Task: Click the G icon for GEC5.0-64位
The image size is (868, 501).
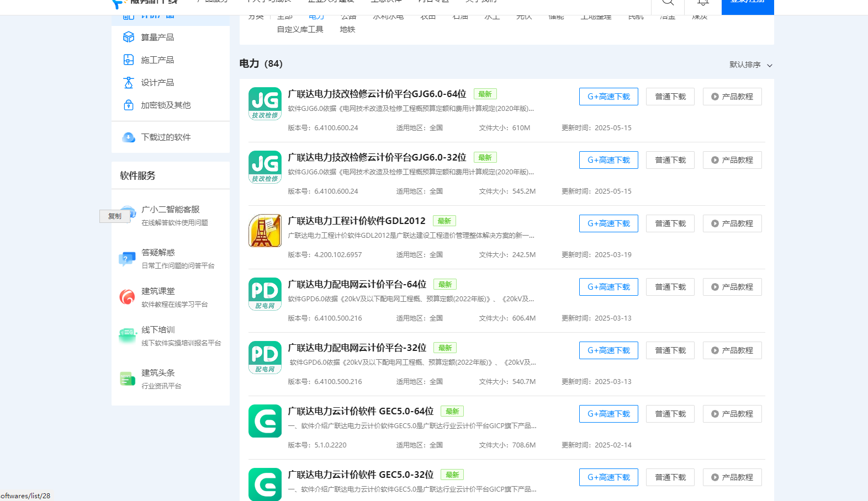Action: point(265,421)
